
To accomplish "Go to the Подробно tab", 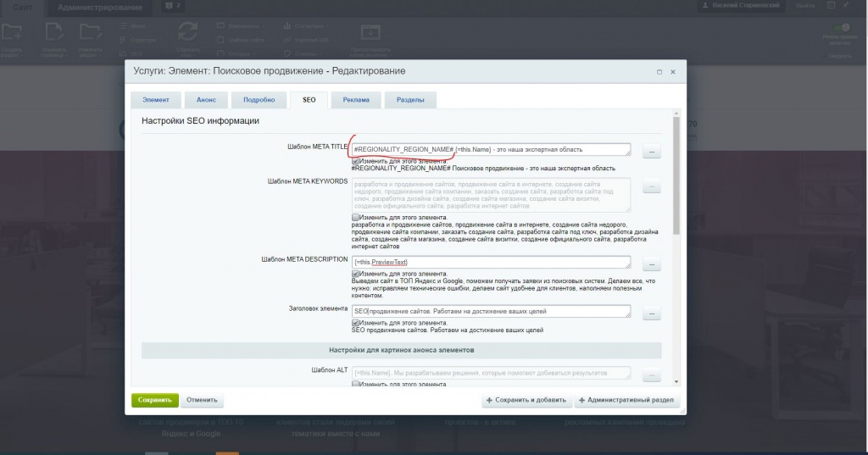I will 259,100.
